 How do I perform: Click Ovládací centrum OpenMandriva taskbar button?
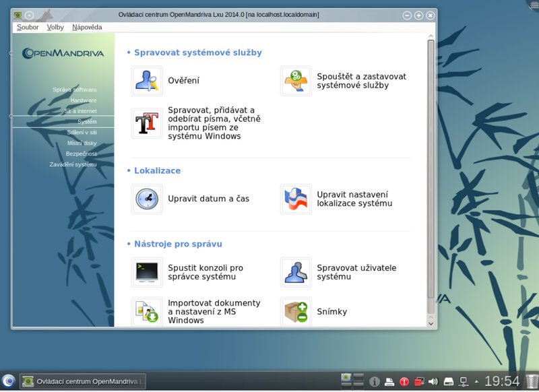(x=83, y=381)
